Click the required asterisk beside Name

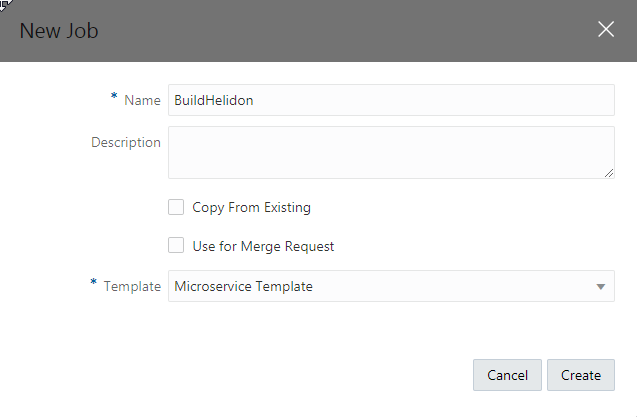coord(113,98)
